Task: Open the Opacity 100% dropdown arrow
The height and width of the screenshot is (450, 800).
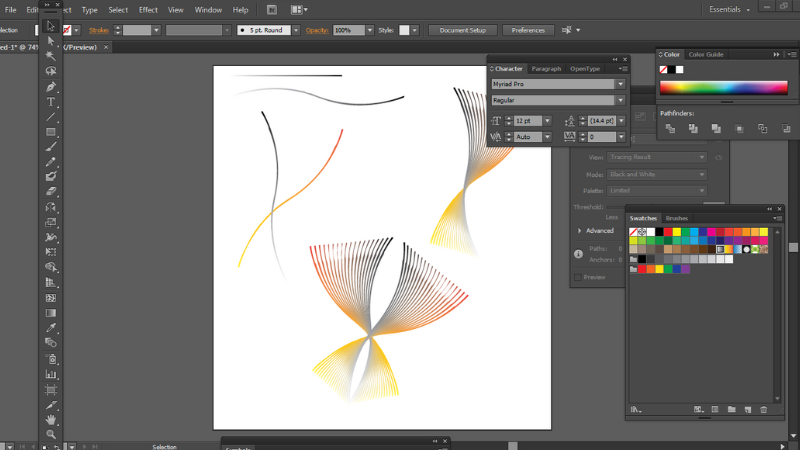Action: pyautogui.click(x=369, y=30)
